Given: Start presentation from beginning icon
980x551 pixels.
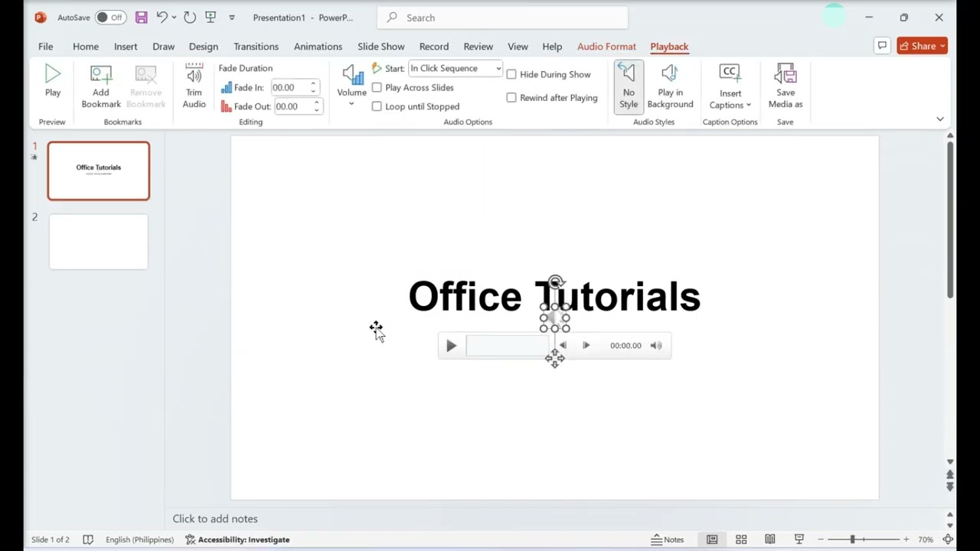Looking at the screenshot, I should (211, 17).
